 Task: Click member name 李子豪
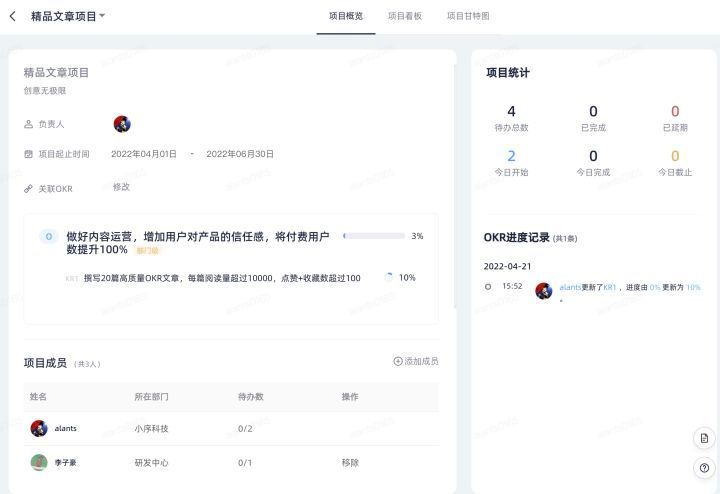tap(65, 462)
